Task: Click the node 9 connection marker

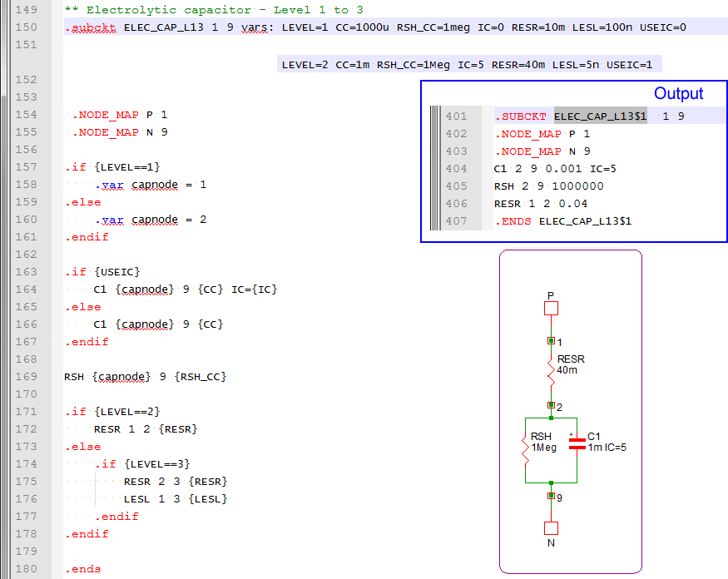Action: [550, 496]
